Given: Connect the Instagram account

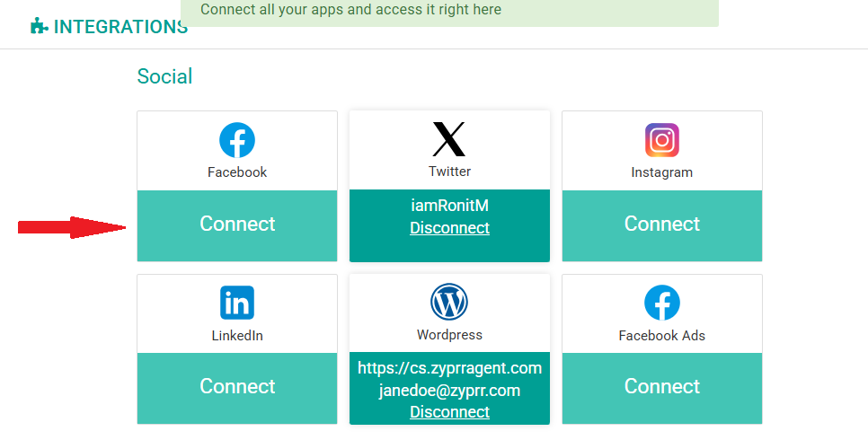Looking at the screenshot, I should (662, 224).
